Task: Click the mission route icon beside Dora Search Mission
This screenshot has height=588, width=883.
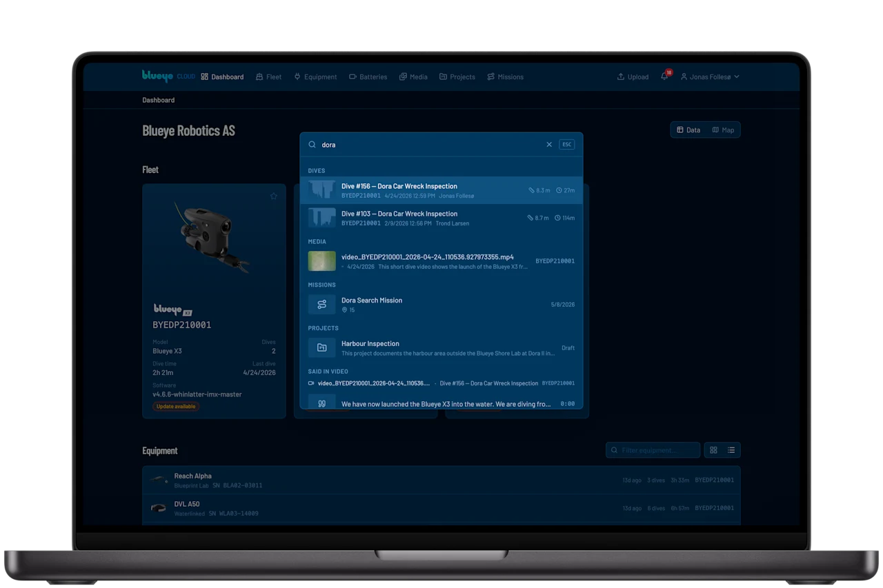Action: coord(321,304)
